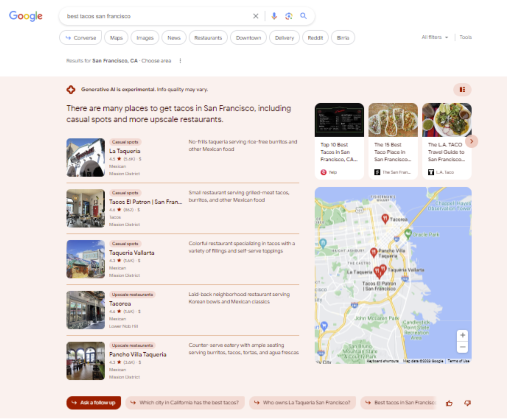Open three-dot menu beside Choose area
Screen dimensions: 507x420
pos(180,61)
